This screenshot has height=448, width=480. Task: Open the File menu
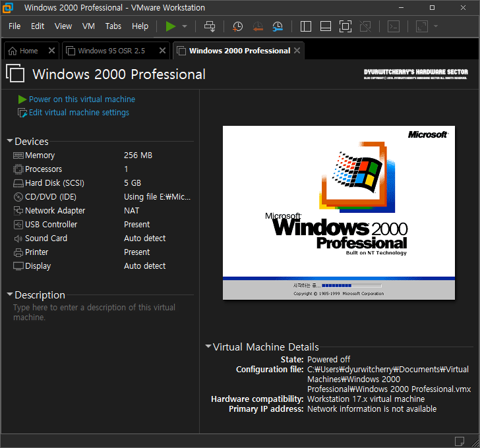click(15, 26)
